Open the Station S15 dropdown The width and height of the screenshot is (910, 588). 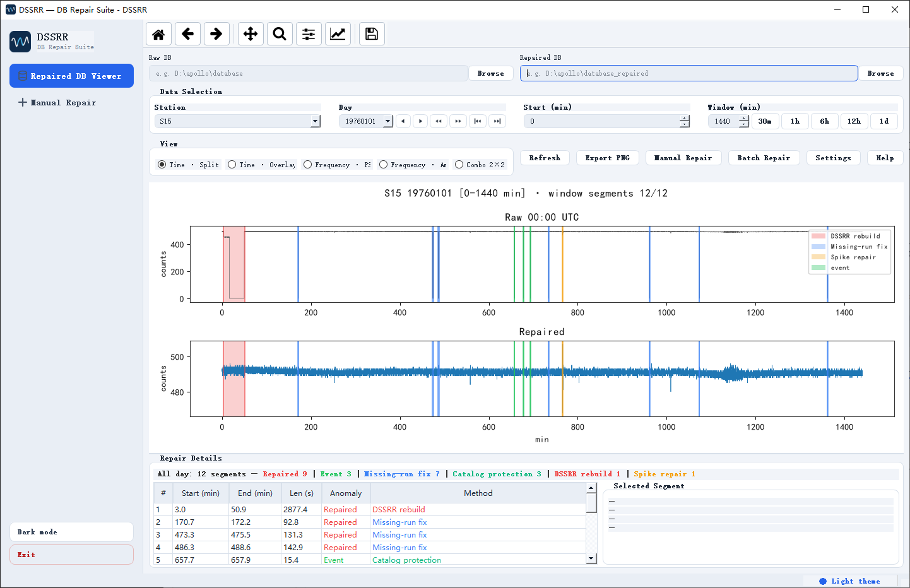point(316,121)
